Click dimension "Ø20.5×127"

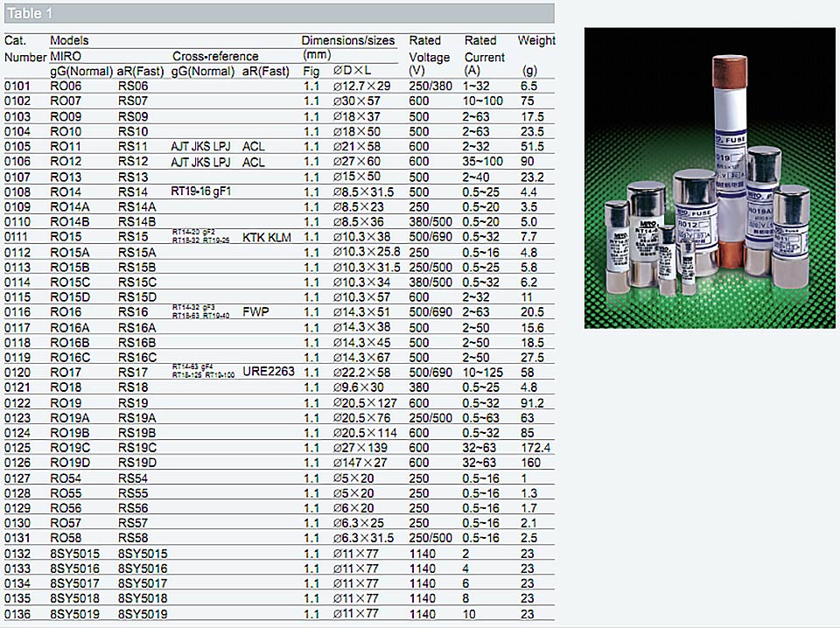coord(366,403)
